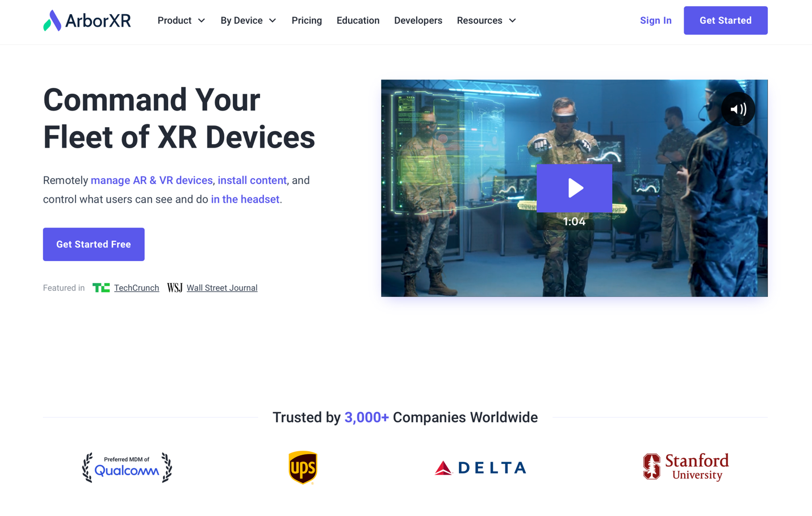Click the Sign In link
This screenshot has width=812, height=516.
pyautogui.click(x=655, y=20)
